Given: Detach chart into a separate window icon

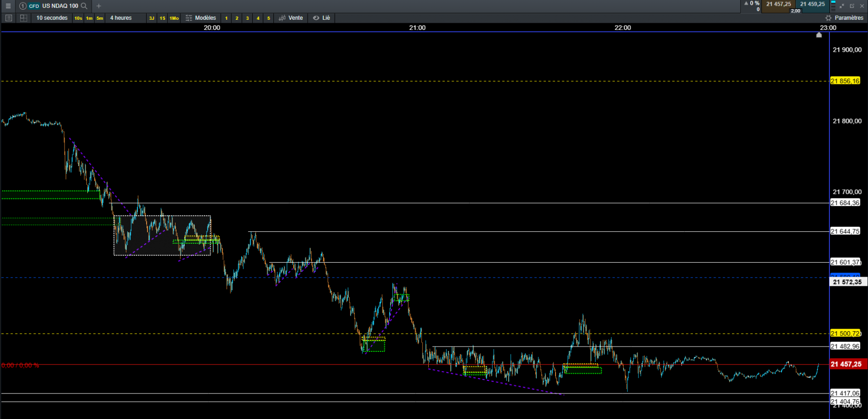Looking at the screenshot, I should point(852,6).
